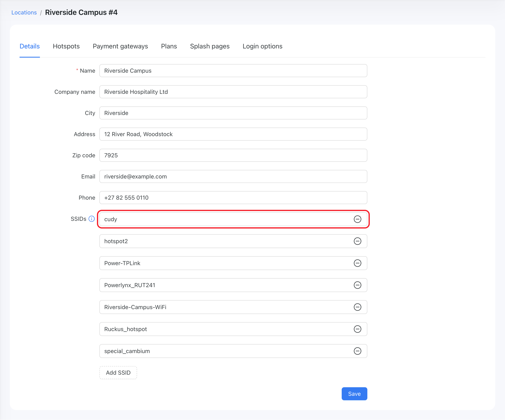Go to the Plans tab
This screenshot has width=505, height=420.
point(169,46)
